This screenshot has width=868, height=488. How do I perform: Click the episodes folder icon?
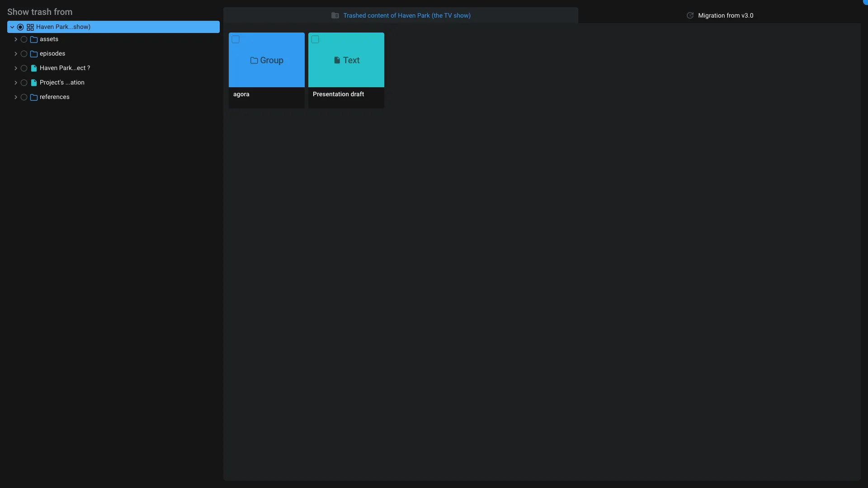34,54
